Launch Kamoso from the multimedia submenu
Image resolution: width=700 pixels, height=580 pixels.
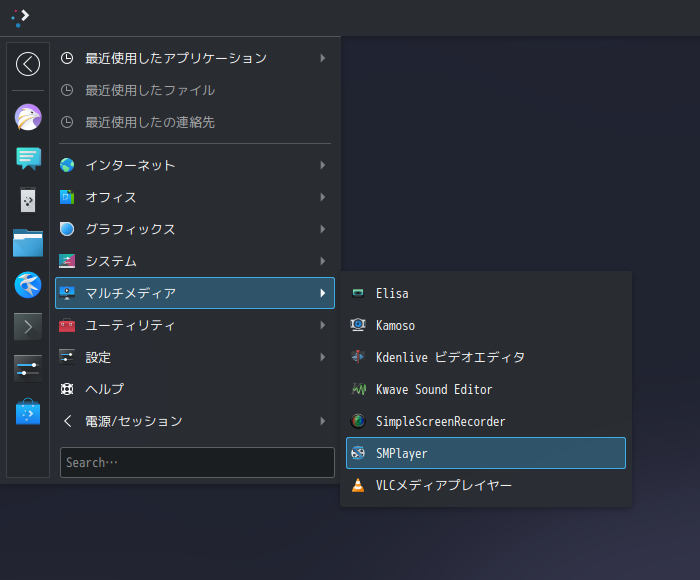tap(486, 325)
